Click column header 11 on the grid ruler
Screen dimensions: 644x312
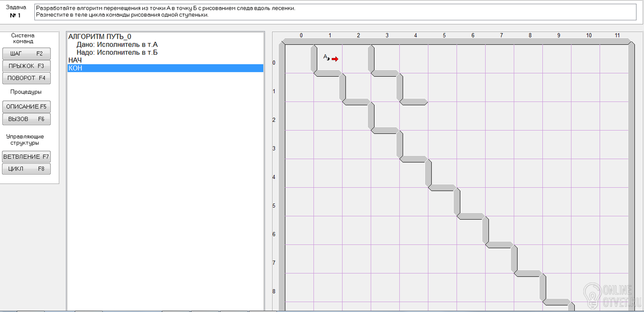tap(617, 35)
